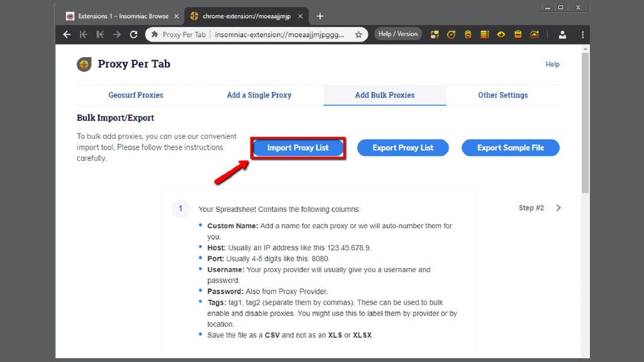Select the Add Bulk Proxies tab
The image size is (644, 362).
pos(385,96)
